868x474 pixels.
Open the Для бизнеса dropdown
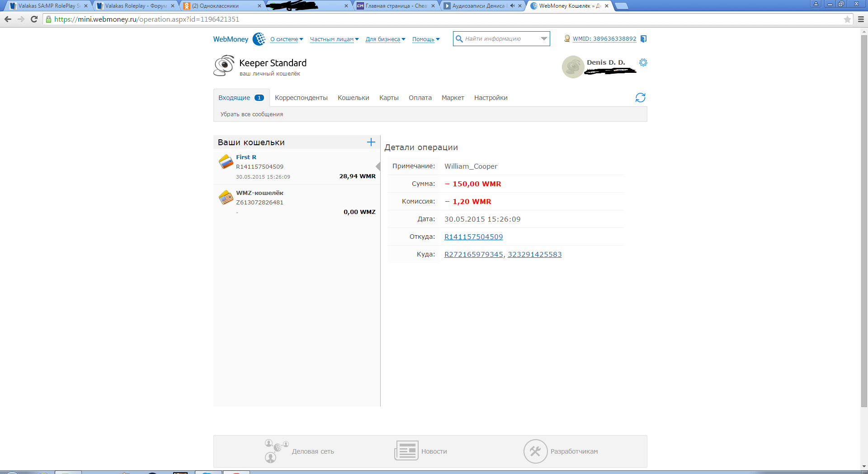point(385,39)
